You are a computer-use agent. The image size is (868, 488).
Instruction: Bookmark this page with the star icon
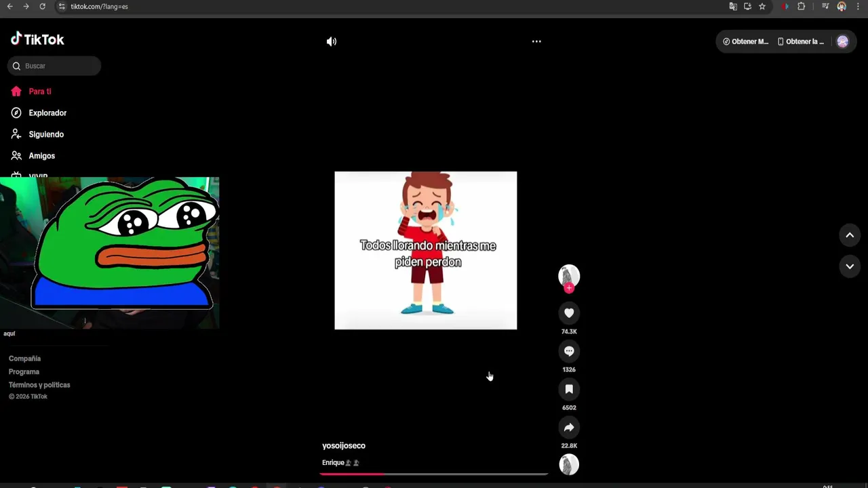pos(762,6)
